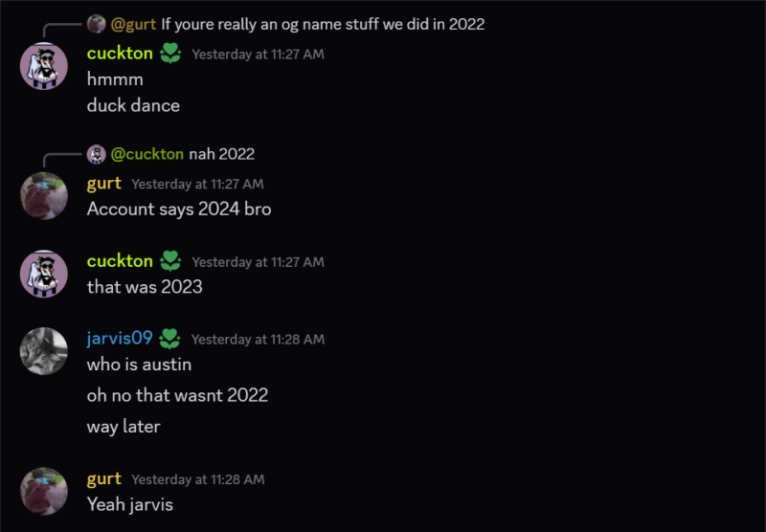Click the tiny cuckton avatar in the "nah 2022" reply preview

96,153
